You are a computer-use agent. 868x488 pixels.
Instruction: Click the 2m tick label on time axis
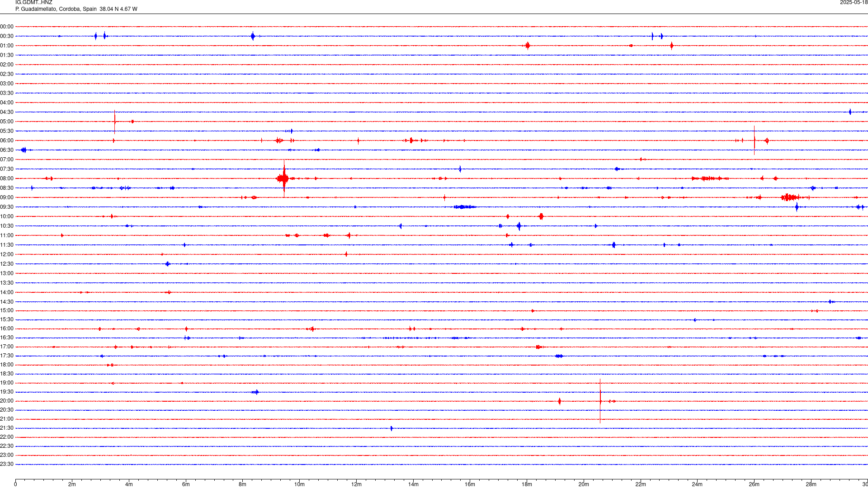point(72,485)
